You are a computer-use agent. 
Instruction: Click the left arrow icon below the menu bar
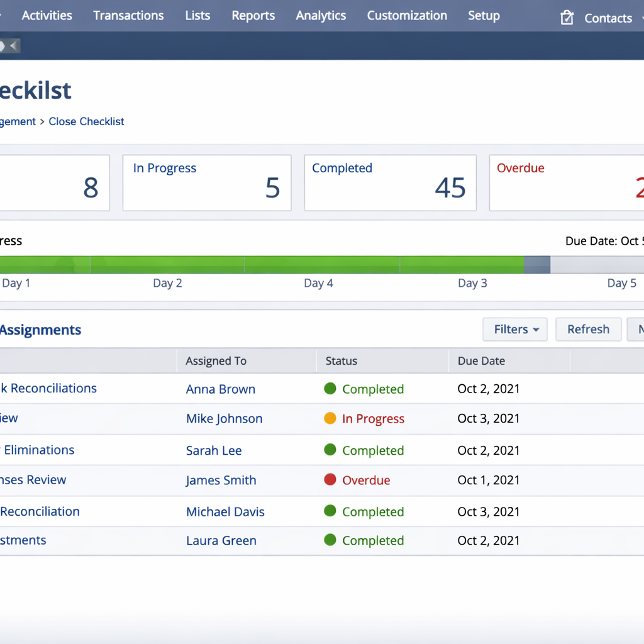[13, 46]
